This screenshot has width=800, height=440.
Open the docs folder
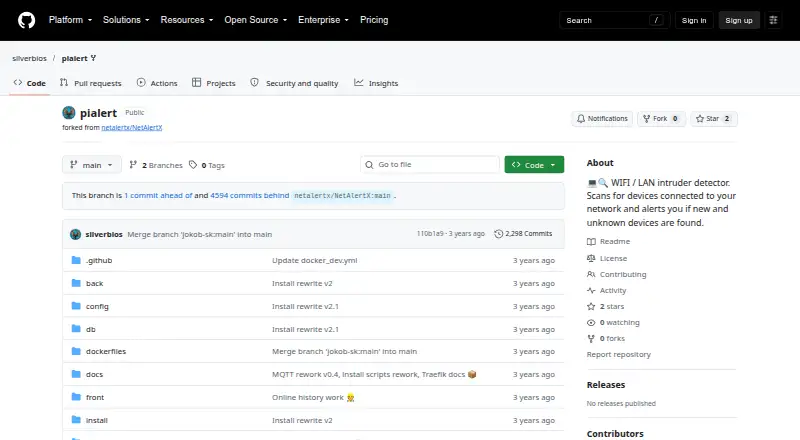coord(94,374)
